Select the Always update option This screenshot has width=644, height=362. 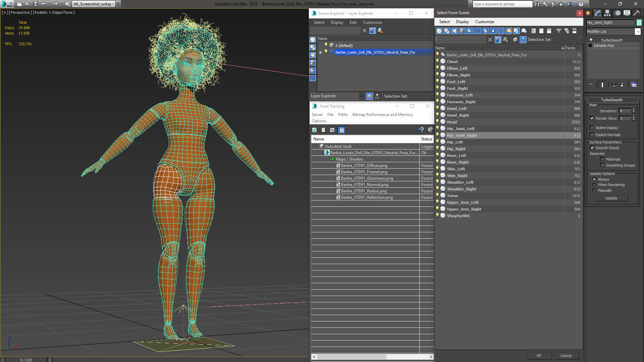[x=594, y=179]
